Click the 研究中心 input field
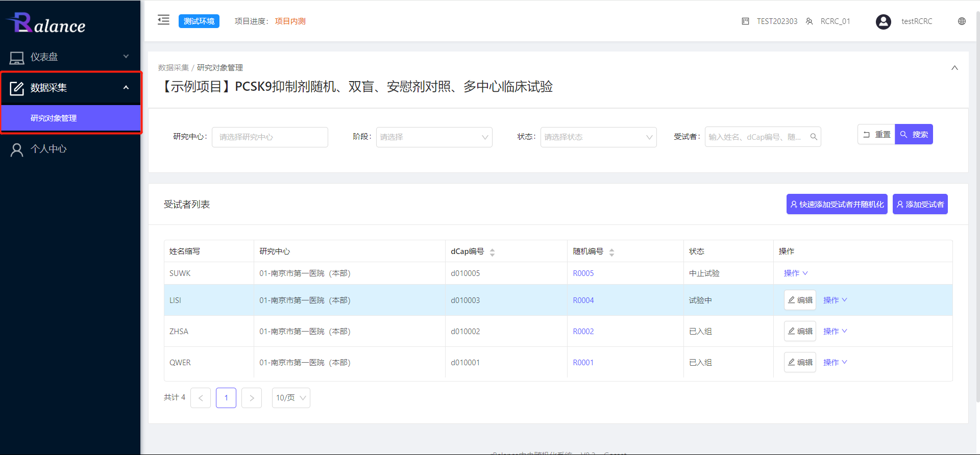 pyautogui.click(x=270, y=137)
